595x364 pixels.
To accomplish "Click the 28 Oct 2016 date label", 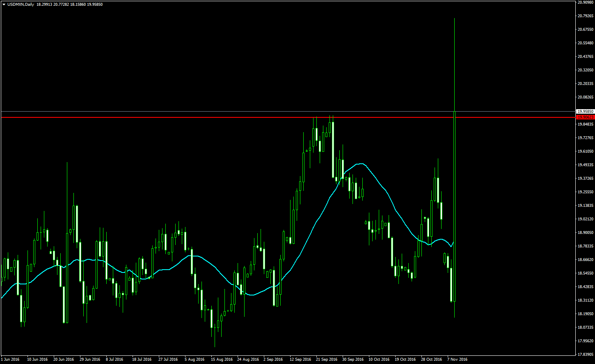I will [432, 359].
